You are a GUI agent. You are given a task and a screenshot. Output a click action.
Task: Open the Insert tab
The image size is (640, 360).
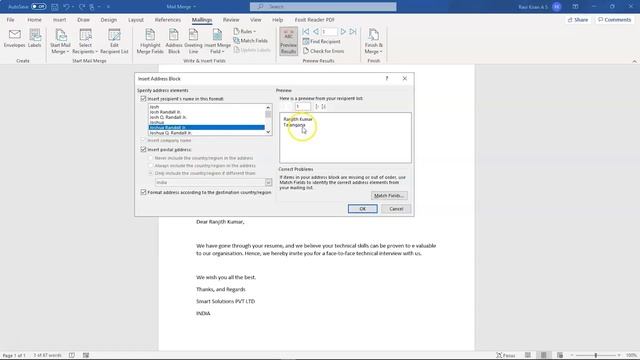(x=59, y=20)
